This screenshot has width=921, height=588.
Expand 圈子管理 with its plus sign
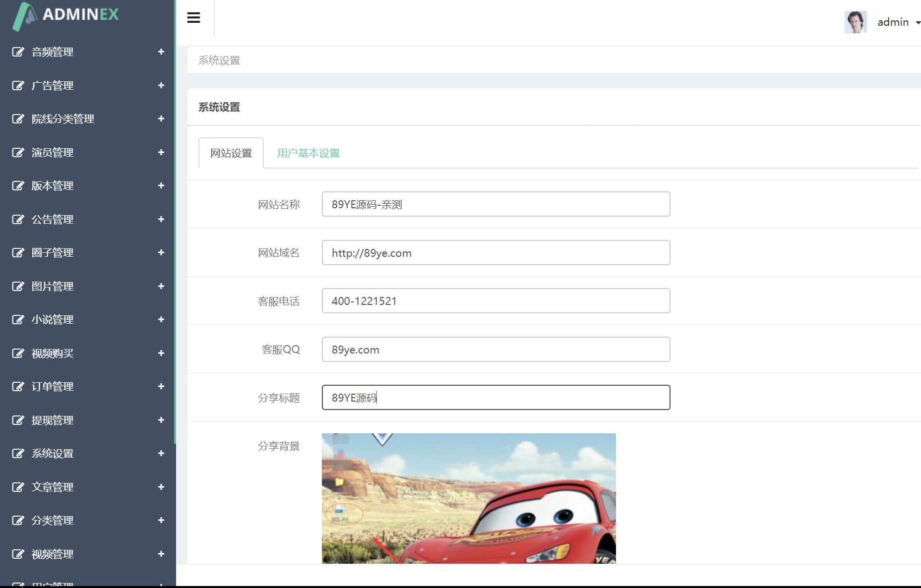pos(161,252)
